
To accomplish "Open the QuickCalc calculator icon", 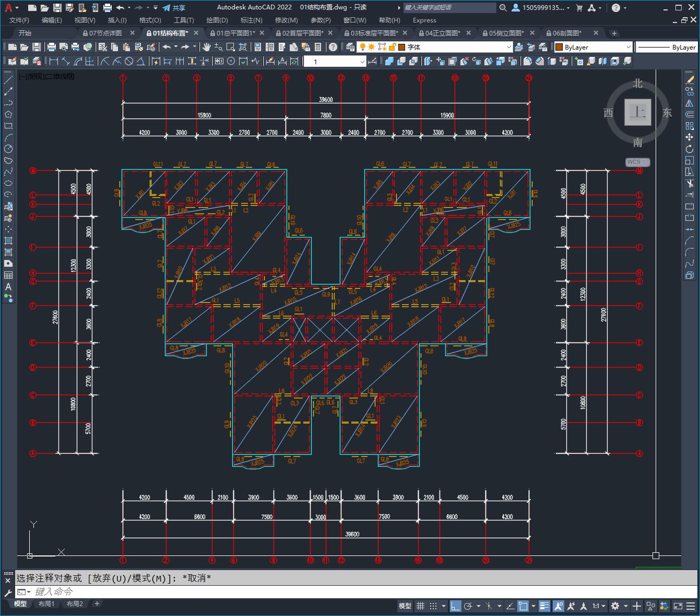I will 318,47.
